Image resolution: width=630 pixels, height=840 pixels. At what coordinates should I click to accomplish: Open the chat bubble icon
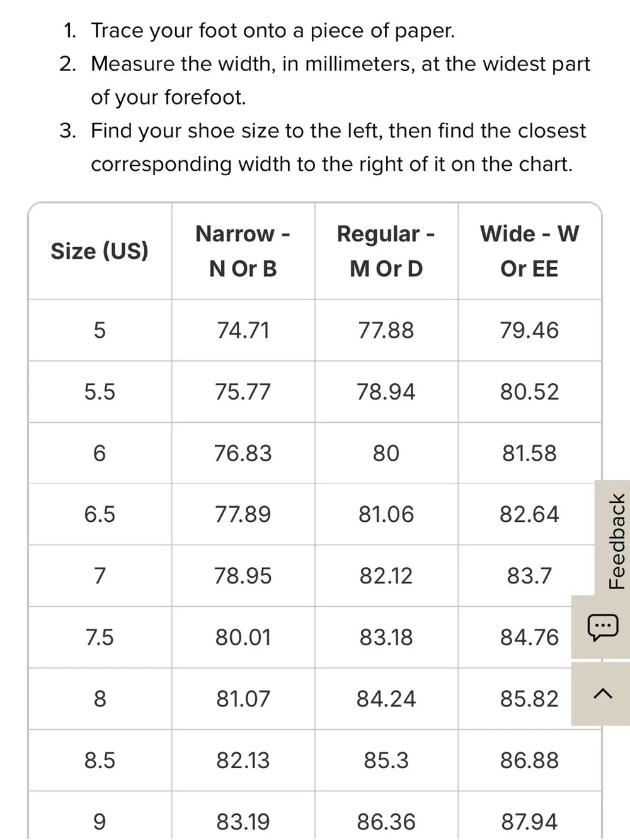(x=602, y=627)
